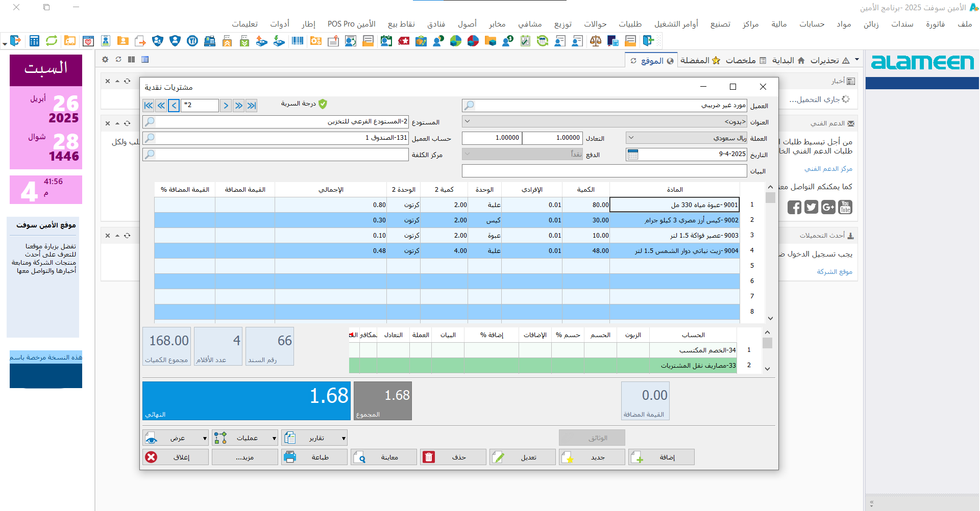Open the ملف menu
This screenshot has height=511, width=980.
coord(965,24)
